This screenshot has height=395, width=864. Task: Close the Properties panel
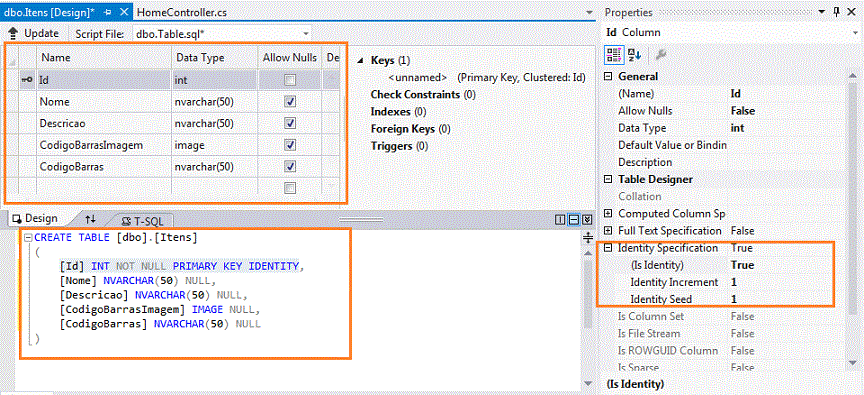coord(851,12)
